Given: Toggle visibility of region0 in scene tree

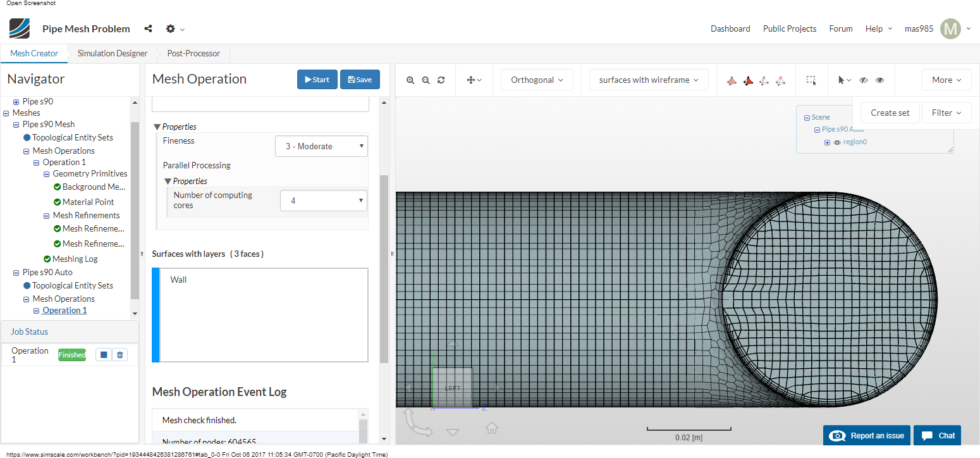Looking at the screenshot, I should click(837, 142).
